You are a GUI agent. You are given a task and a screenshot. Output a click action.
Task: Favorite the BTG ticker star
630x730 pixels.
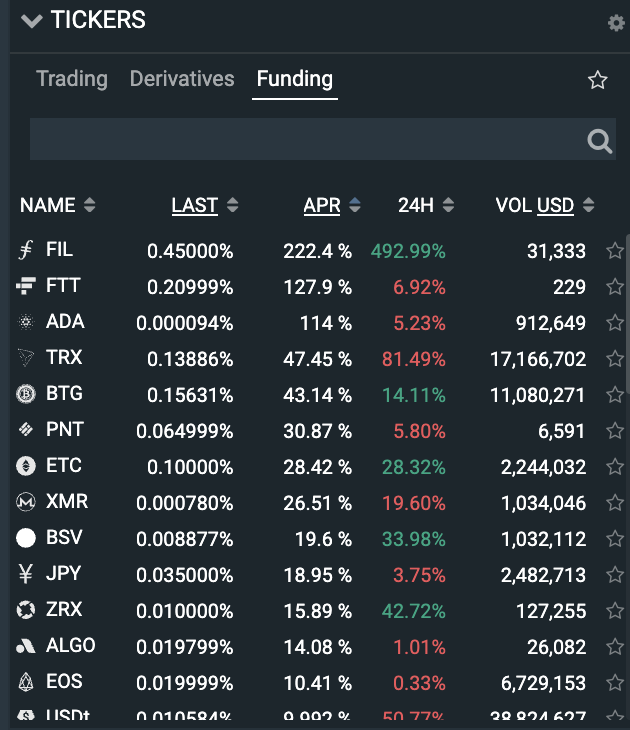(615, 394)
